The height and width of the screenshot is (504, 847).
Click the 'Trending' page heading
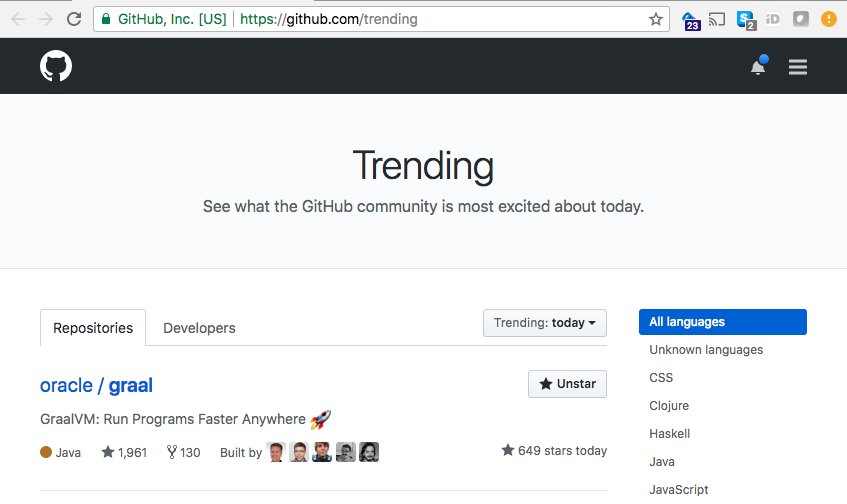(423, 166)
